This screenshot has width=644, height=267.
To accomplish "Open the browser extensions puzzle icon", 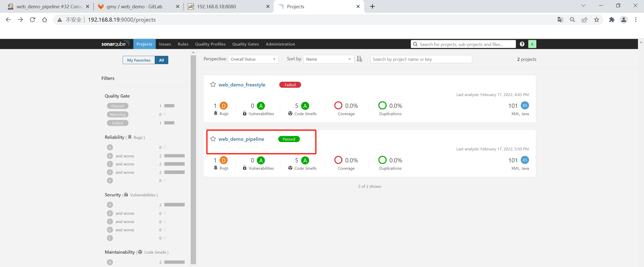I will pos(612,20).
